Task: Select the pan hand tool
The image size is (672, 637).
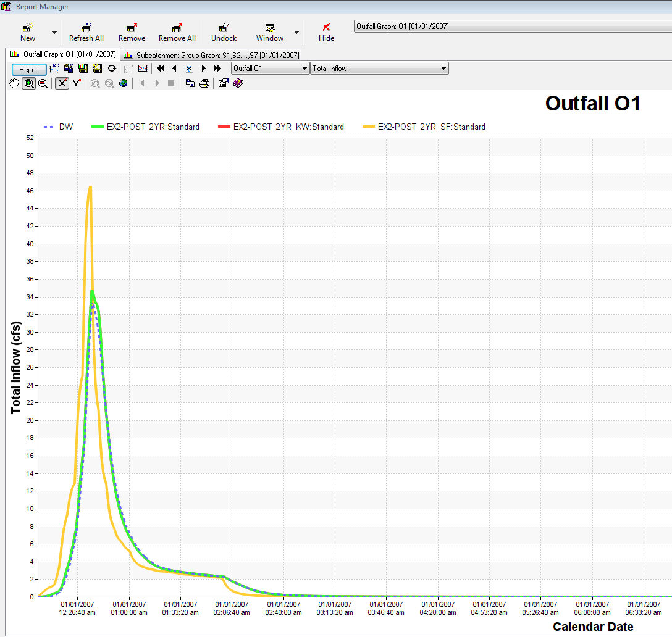Action: [15, 83]
